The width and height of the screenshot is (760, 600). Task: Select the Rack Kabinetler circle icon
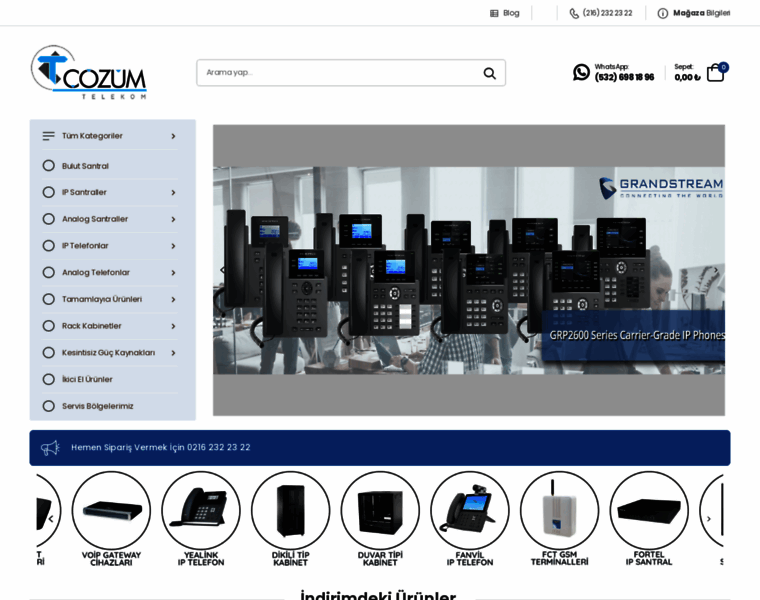tap(48, 326)
